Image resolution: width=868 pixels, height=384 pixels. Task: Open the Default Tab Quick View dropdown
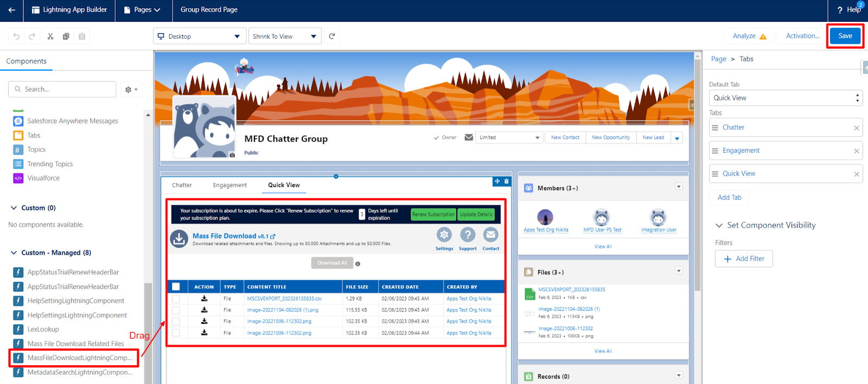786,98
